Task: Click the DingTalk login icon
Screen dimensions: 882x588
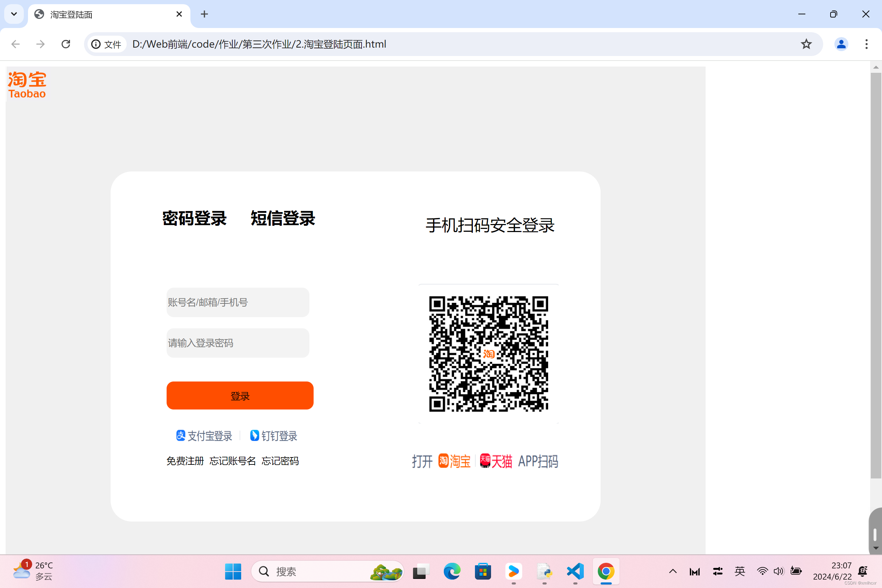Action: [255, 435]
